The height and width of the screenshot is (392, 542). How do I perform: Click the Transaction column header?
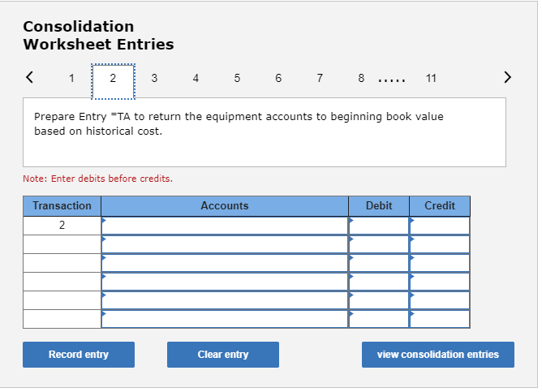[x=62, y=206]
